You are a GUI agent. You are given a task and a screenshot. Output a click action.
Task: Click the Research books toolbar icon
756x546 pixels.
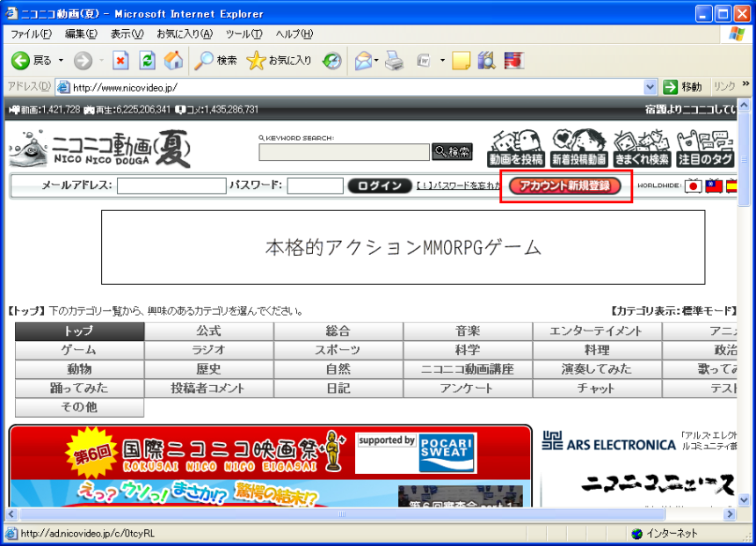486,61
